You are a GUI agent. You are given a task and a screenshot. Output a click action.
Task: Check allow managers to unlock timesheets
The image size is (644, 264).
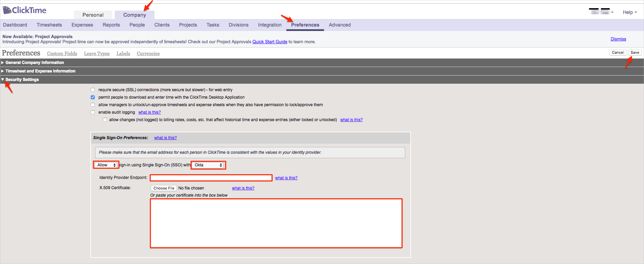[x=93, y=105]
